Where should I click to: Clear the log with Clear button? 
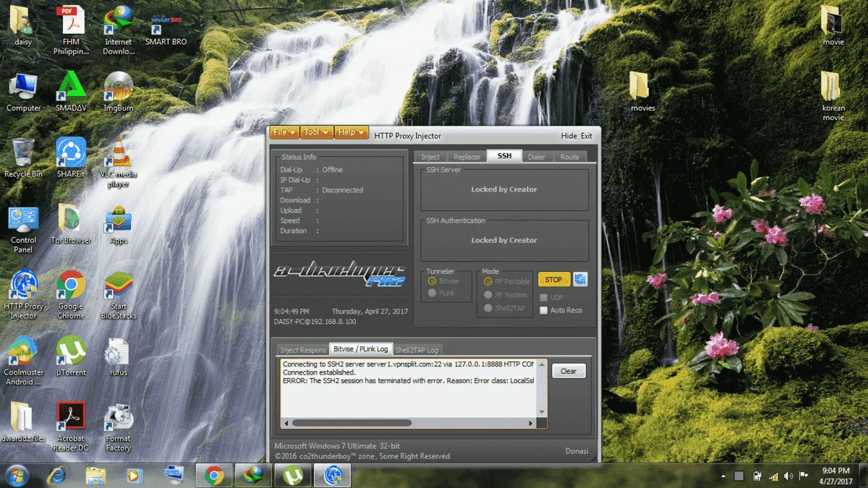pos(569,371)
